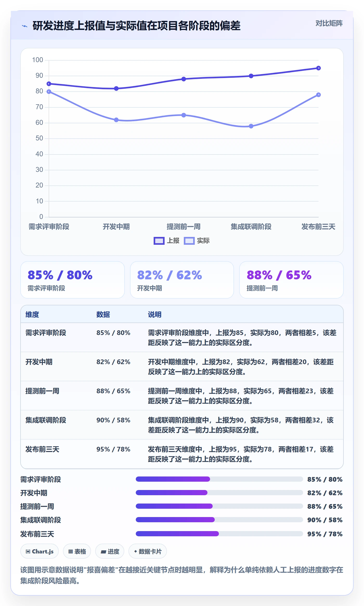Click the 集成联调阶段 progress bar
Viewport: 364px width, 606px height.
[x=219, y=520]
